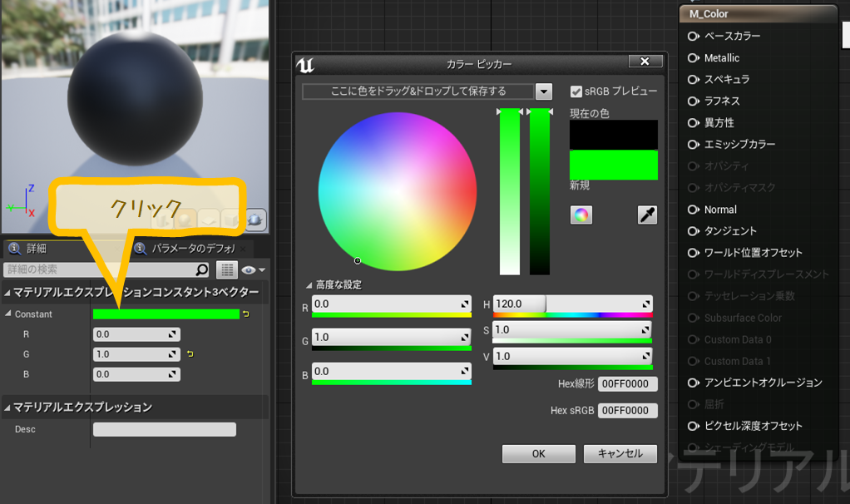
Task: Click the Hex sRGB input field
Action: [628, 410]
